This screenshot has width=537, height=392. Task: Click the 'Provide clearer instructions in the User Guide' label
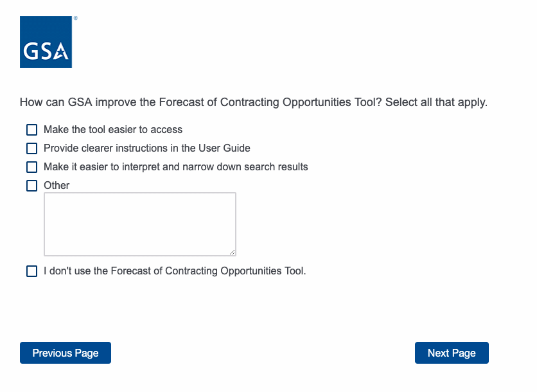146,148
